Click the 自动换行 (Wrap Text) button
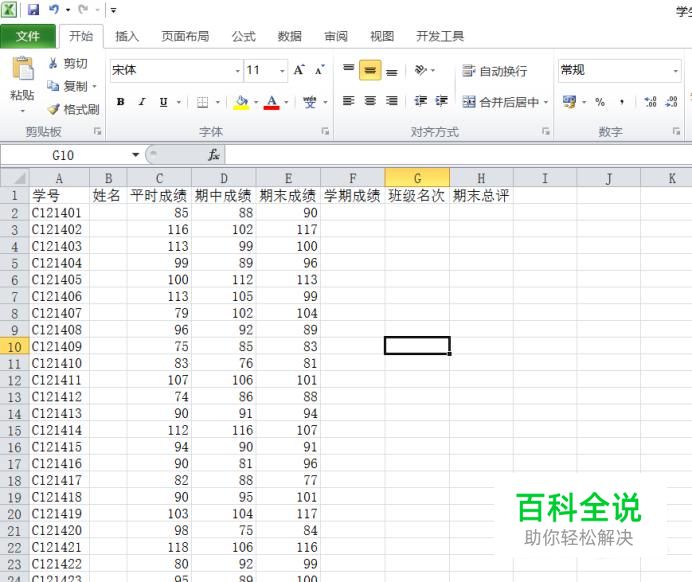Screen dimensions: 692x582 coord(494,71)
